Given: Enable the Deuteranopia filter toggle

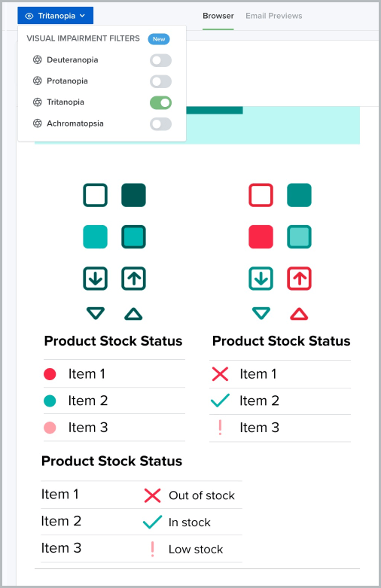Looking at the screenshot, I should pyautogui.click(x=160, y=60).
